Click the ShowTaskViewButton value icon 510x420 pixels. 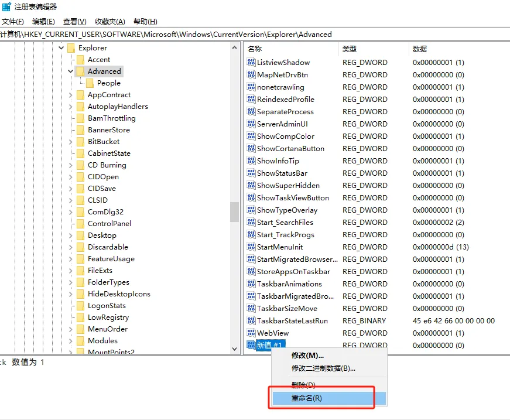(251, 197)
